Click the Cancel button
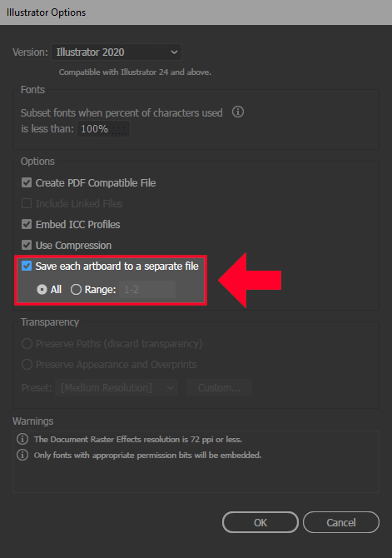 click(341, 522)
